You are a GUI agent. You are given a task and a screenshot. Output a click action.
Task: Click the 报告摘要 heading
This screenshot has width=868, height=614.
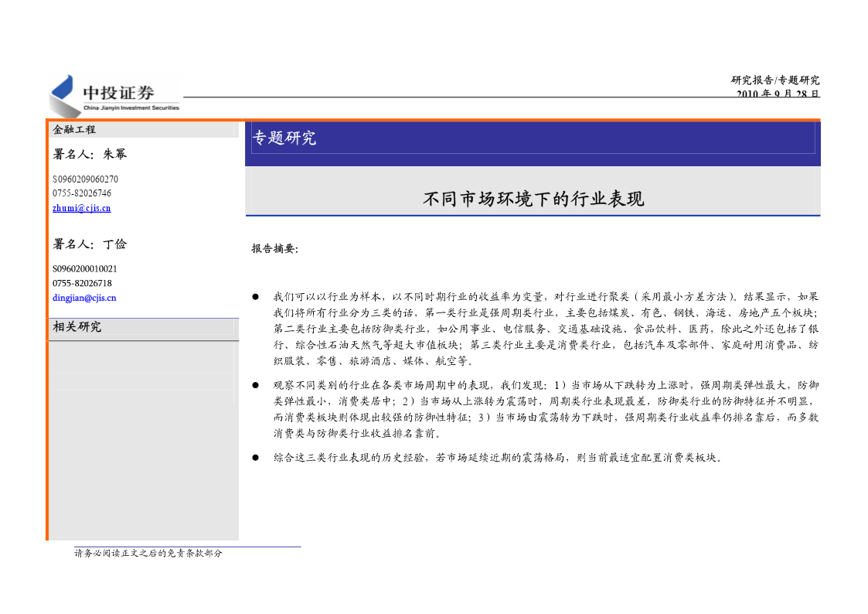click(274, 248)
